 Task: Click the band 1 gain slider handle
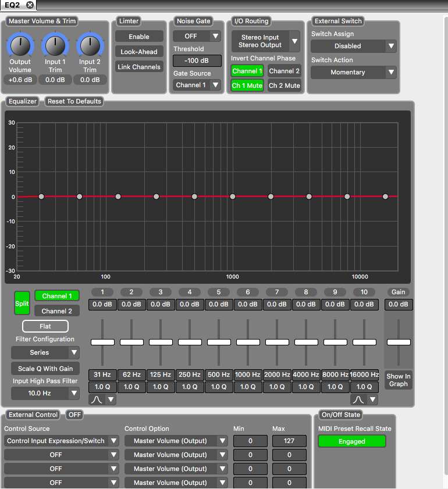tap(102, 342)
